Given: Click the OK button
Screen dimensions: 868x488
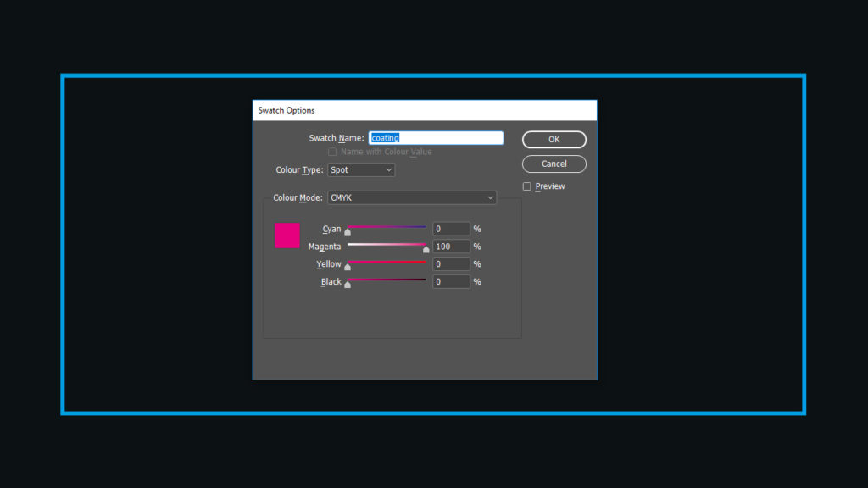Looking at the screenshot, I should (554, 139).
